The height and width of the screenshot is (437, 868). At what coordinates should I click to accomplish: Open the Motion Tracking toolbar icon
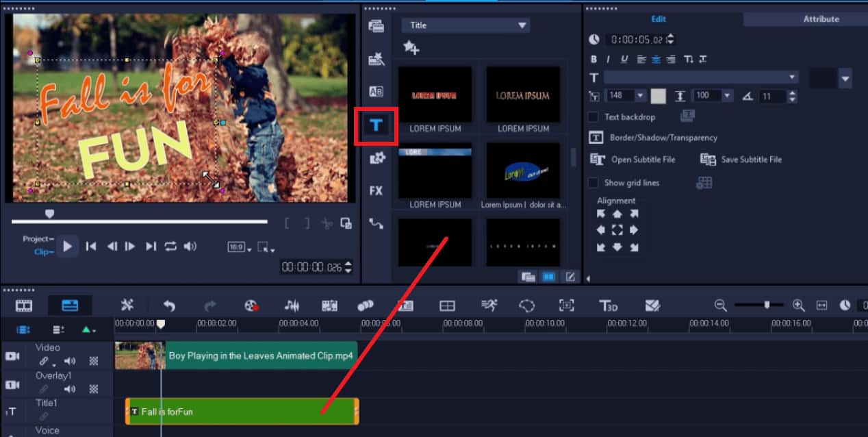coord(488,305)
